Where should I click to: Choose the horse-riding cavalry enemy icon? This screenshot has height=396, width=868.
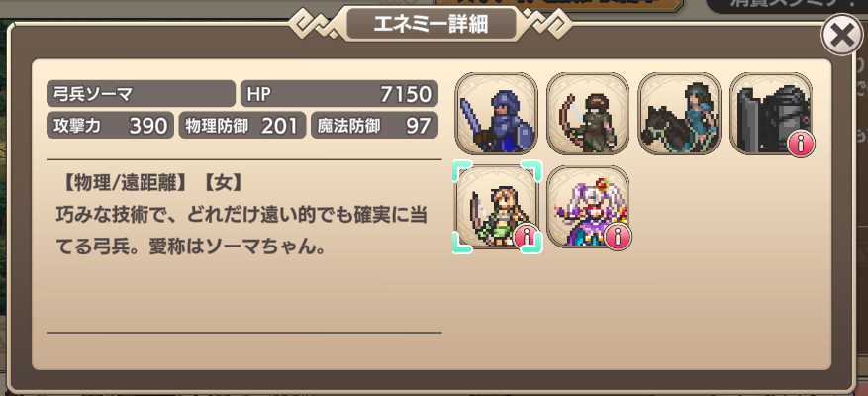coord(679,114)
